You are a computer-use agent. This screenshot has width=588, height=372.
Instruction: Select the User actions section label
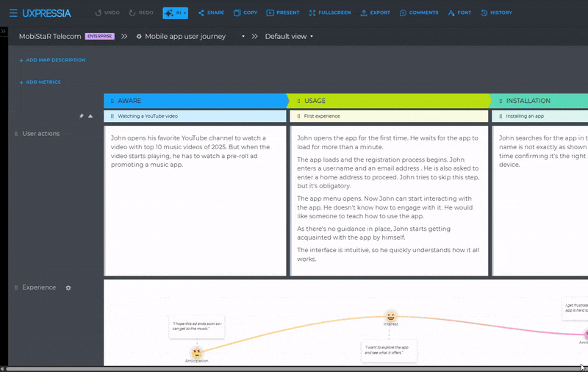coord(41,134)
